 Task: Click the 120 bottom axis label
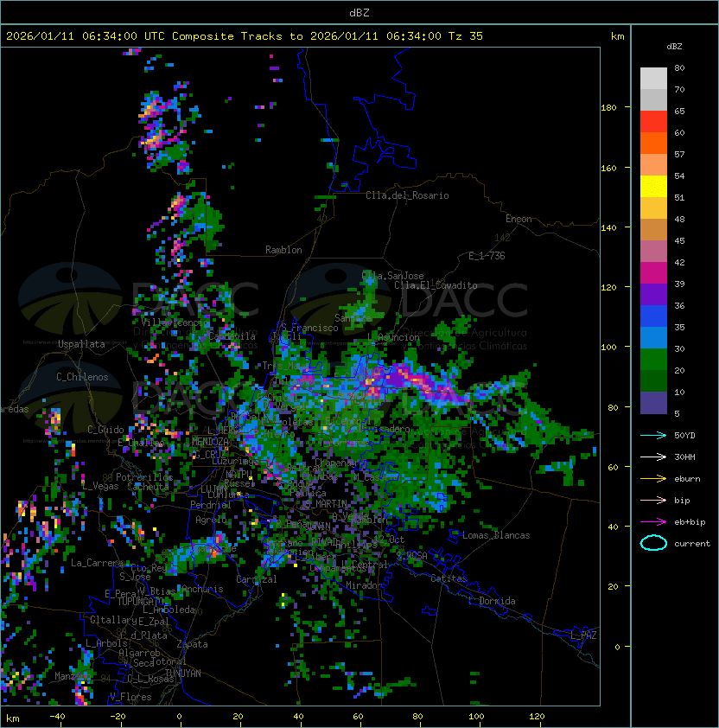[537, 717]
